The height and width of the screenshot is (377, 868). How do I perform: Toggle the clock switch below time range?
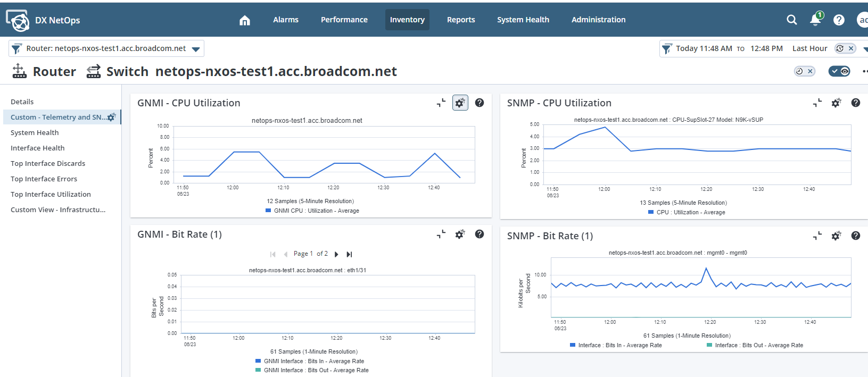[804, 71]
